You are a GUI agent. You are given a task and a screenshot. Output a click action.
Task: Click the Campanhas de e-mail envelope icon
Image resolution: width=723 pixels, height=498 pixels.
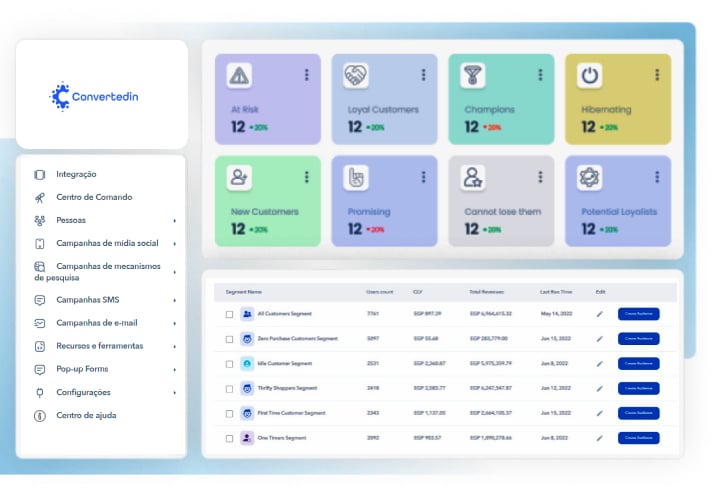click(40, 323)
